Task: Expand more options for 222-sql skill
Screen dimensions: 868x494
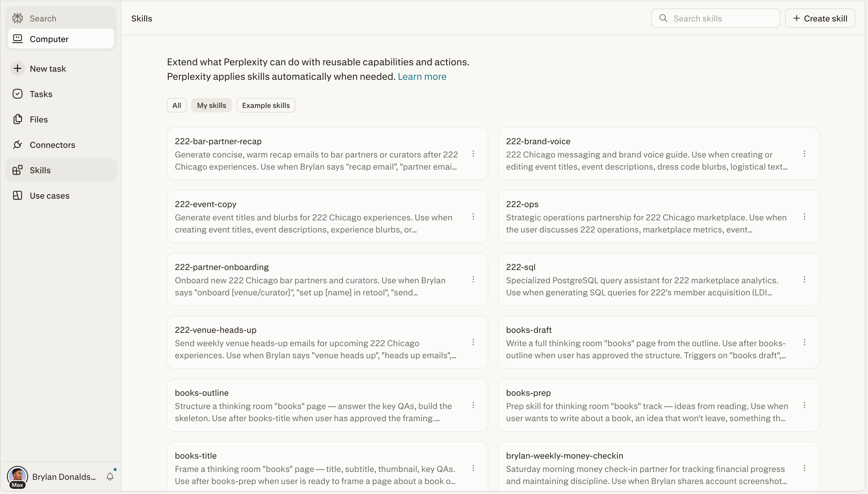Action: click(x=804, y=280)
